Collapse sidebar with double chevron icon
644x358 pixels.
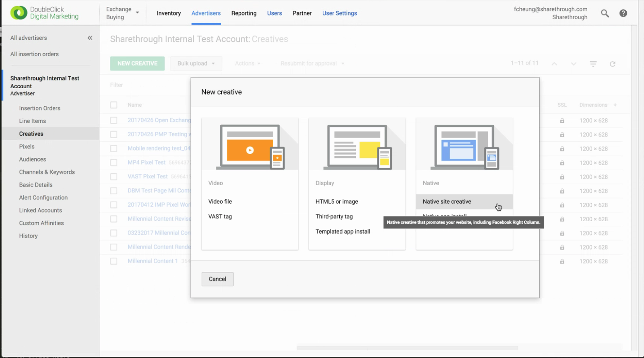click(90, 38)
